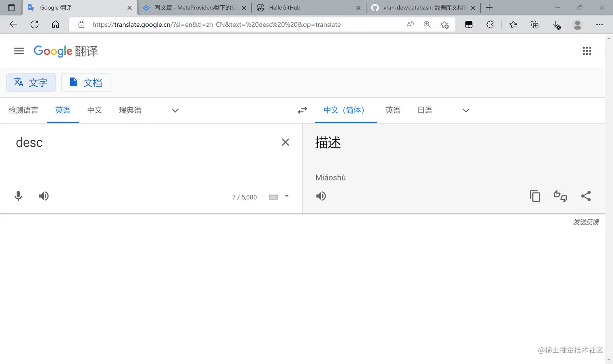Open the black extension icon in toolbar
The width and height of the screenshot is (613, 364).
click(x=469, y=24)
